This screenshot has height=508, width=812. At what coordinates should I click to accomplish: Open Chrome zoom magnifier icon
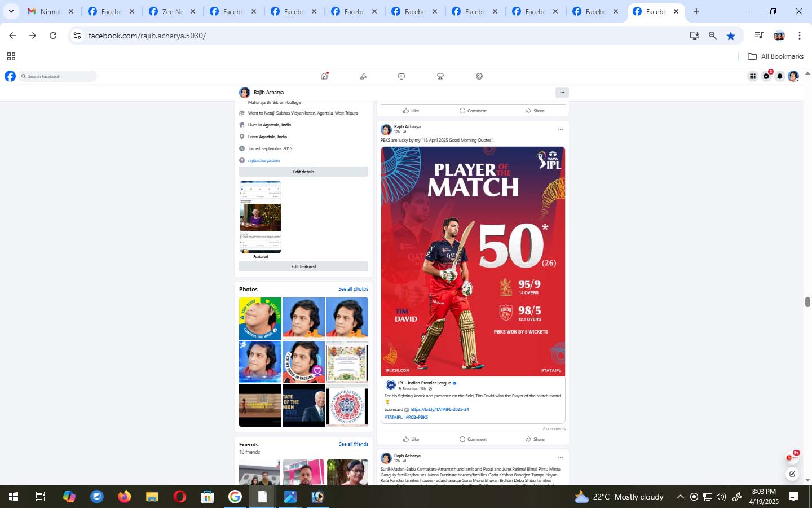pos(713,36)
